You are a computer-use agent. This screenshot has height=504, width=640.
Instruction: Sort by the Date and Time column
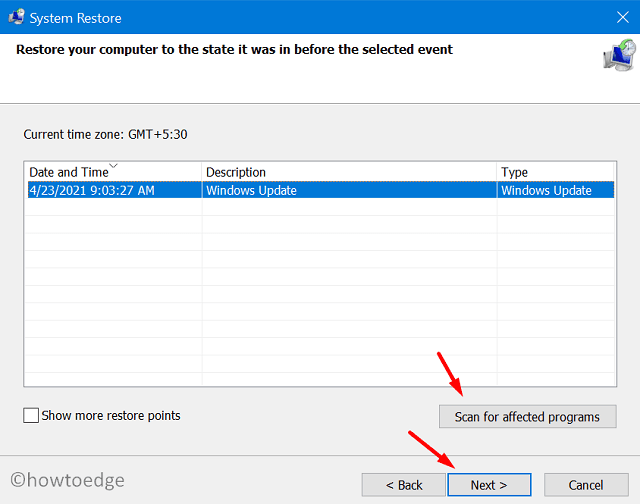(x=68, y=173)
